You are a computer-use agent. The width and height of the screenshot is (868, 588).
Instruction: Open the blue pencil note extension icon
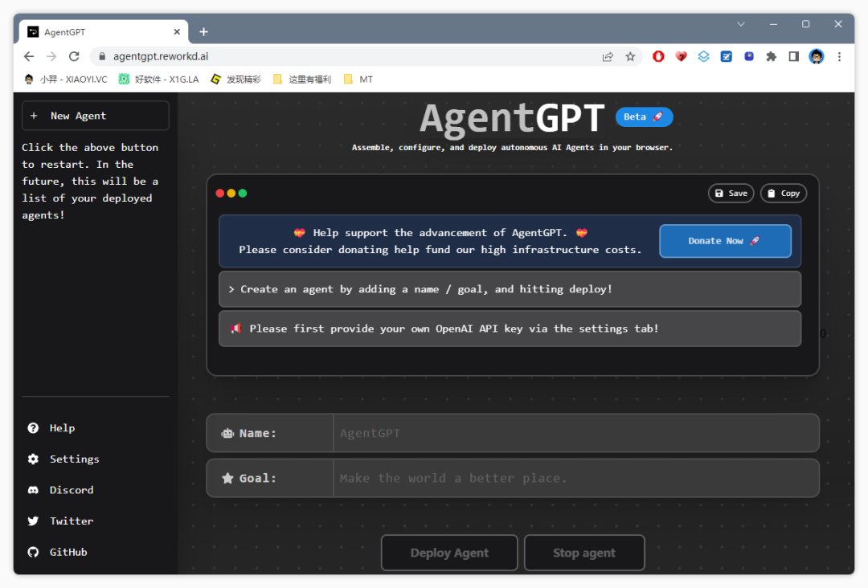[727, 56]
